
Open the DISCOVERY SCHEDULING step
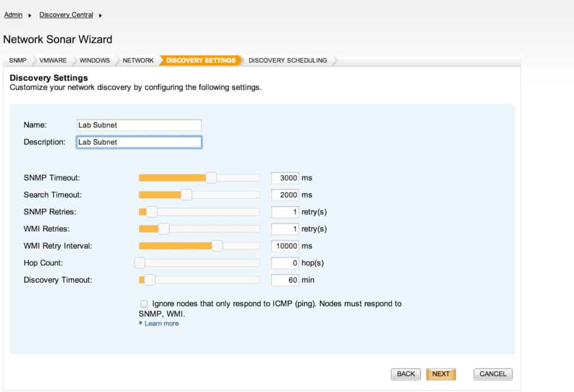[288, 60]
